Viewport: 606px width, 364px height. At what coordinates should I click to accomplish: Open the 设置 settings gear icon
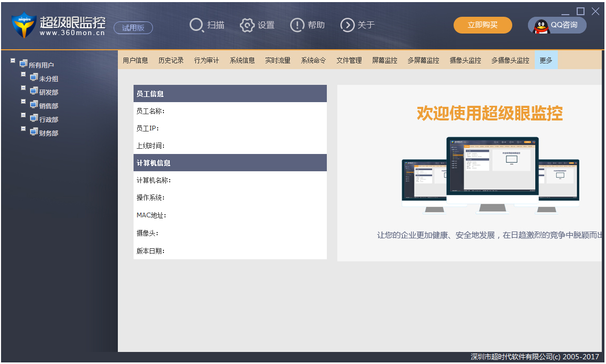point(246,25)
